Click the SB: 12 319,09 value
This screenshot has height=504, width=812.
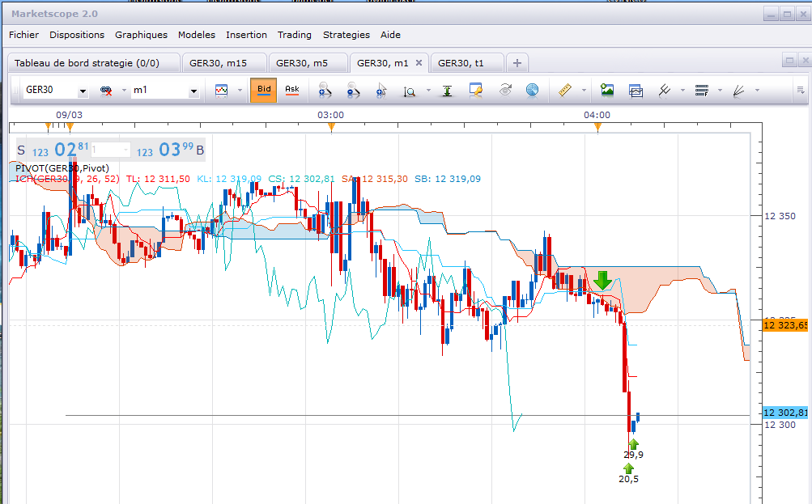pos(448,179)
